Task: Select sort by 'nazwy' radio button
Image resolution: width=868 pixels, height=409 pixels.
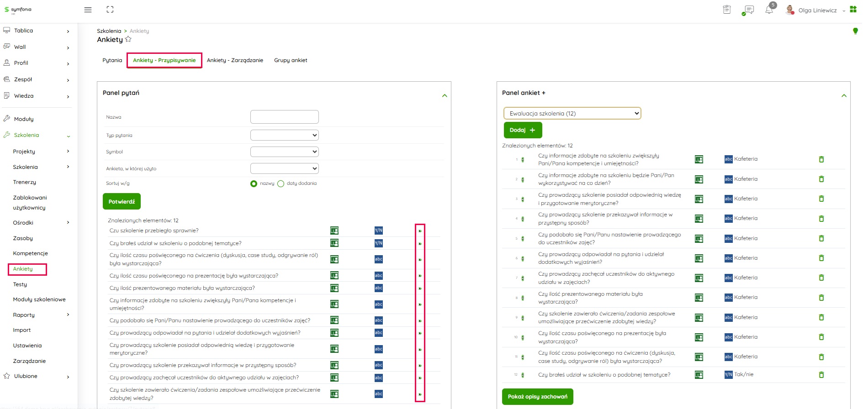Action: point(254,184)
